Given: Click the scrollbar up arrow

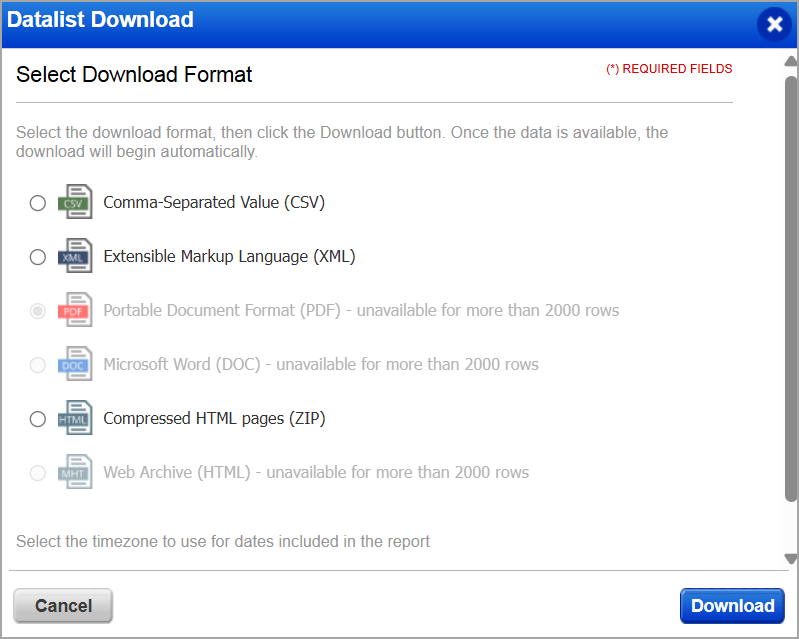Looking at the screenshot, I should [790, 63].
